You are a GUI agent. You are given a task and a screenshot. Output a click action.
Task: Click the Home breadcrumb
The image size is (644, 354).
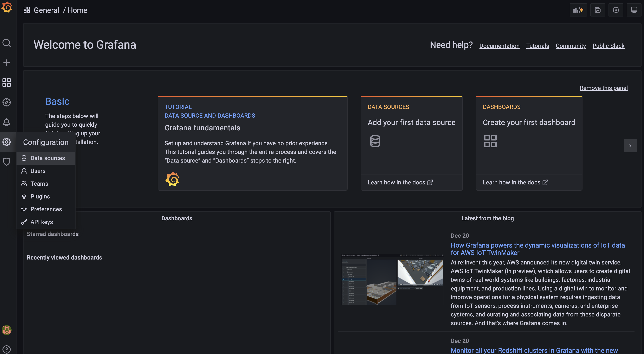coord(77,10)
